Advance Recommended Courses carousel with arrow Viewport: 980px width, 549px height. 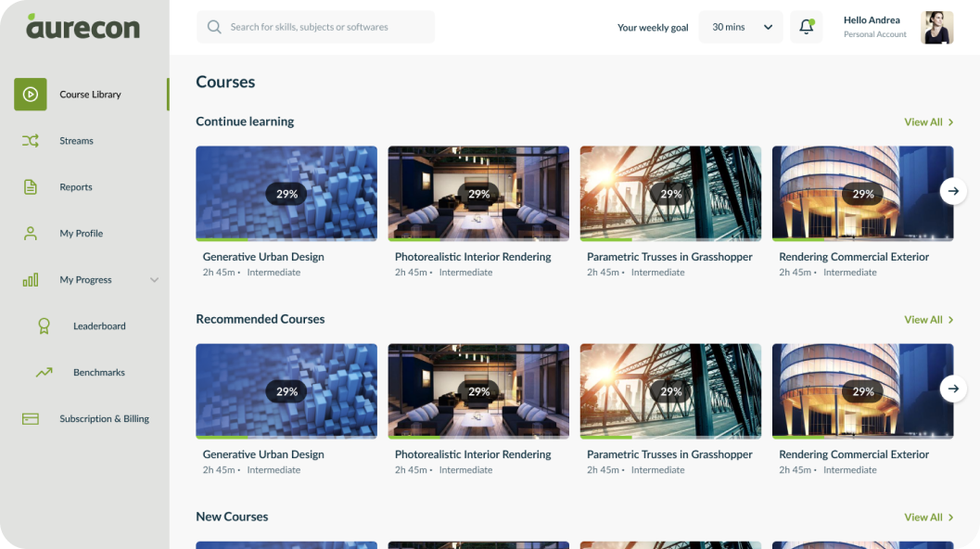tap(953, 388)
